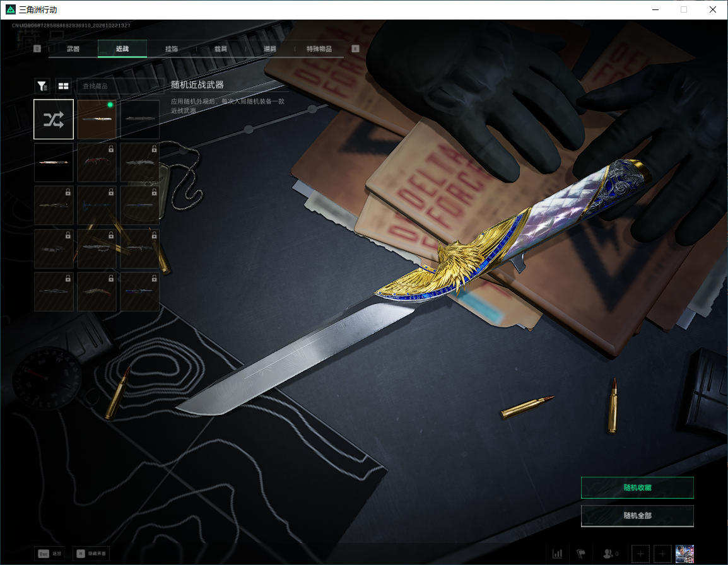Select the unlocked orange-white knife skin thumbnail
728x565 pixels.
(54, 163)
